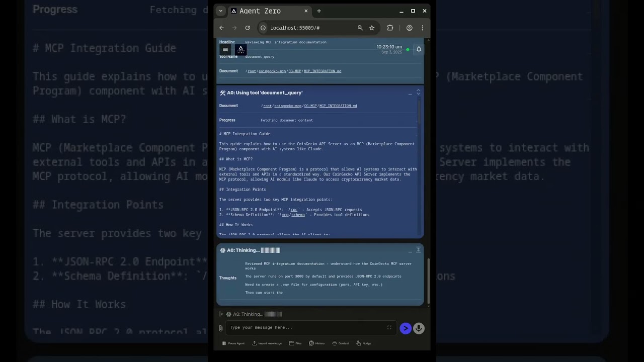644x362 pixels.
Task: Activate the microphone voice input
Action: click(419, 328)
